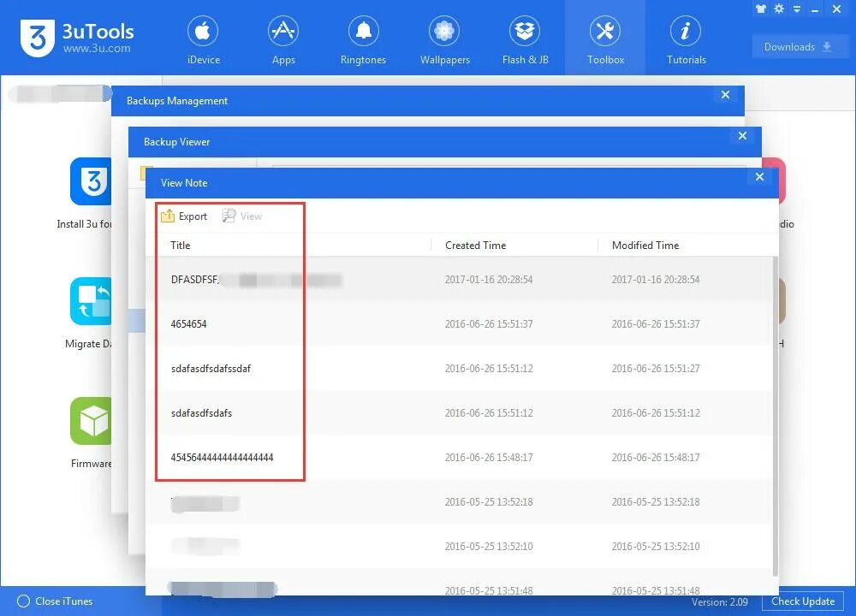Screen dimensions: 856x616
Task: Click the skin theme shirt icon
Action: pos(760,9)
